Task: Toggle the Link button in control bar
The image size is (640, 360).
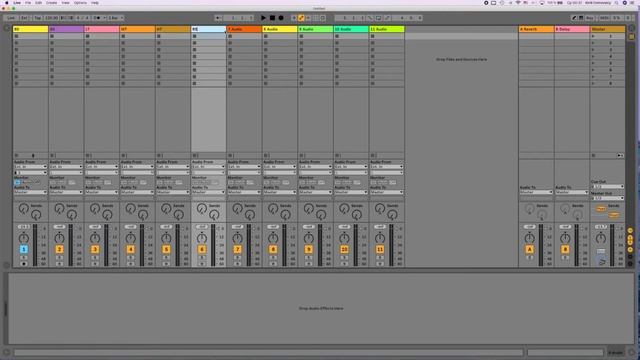Action: [x=11, y=18]
